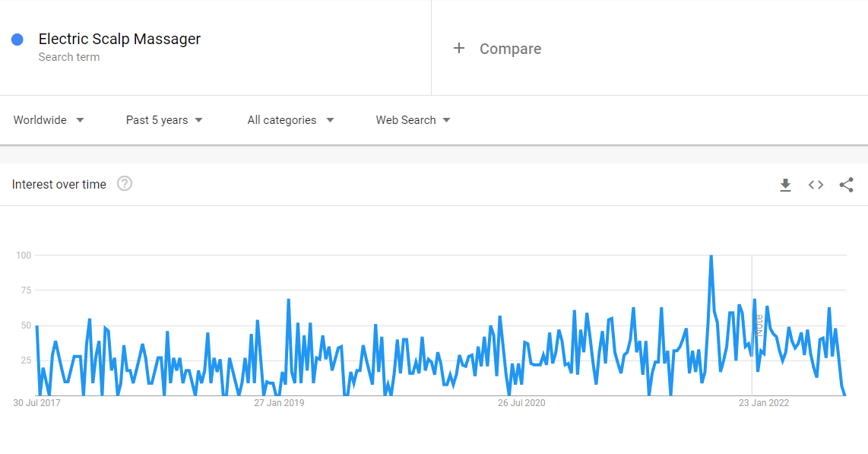Open the Past 5 years time range dropdown
This screenshot has width=868, height=454.
164,120
